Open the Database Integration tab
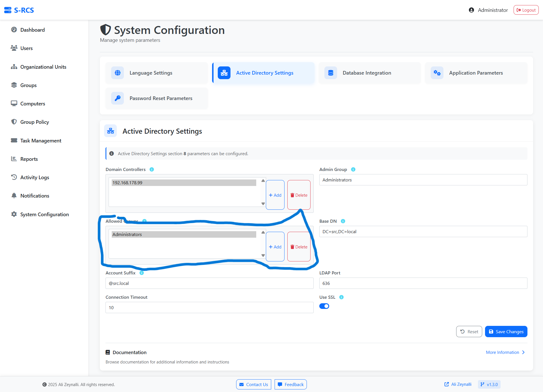The height and width of the screenshot is (392, 543). (367, 73)
